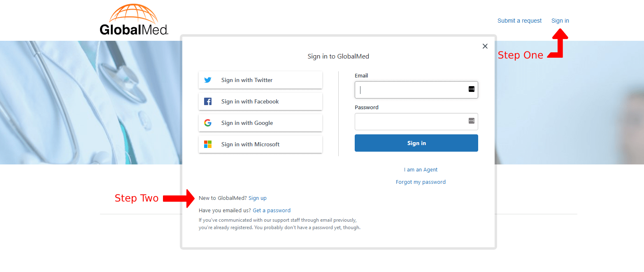The image size is (644, 272).
Task: Click inside the Email input field
Action: click(412, 89)
